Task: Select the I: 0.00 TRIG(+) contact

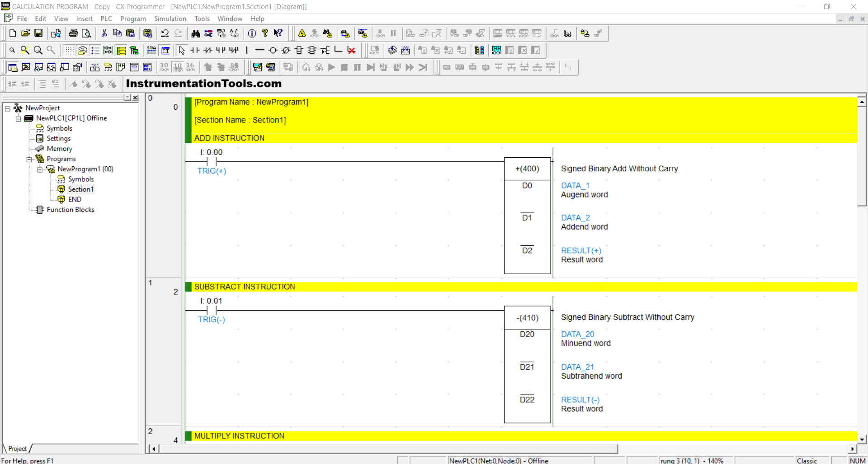Action: (212, 161)
